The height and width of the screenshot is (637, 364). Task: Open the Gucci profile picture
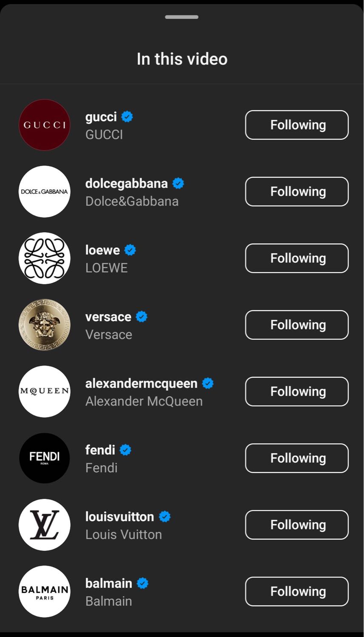click(45, 125)
